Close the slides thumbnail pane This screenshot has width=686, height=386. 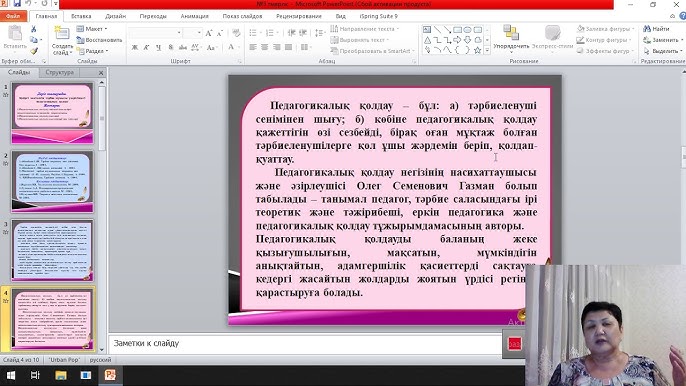pos(101,73)
